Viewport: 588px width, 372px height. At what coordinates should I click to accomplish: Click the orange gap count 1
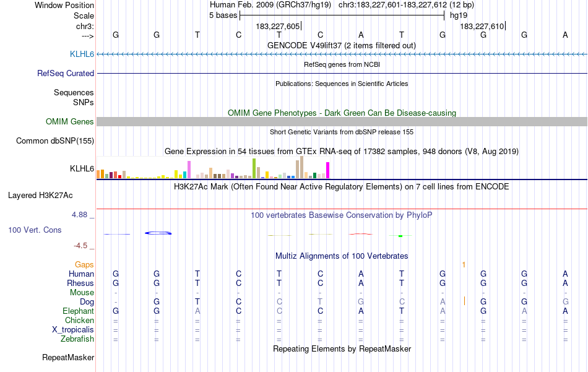464,265
